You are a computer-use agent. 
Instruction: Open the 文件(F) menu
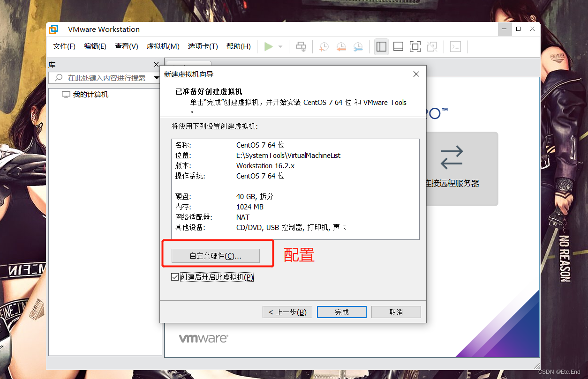tap(64, 46)
